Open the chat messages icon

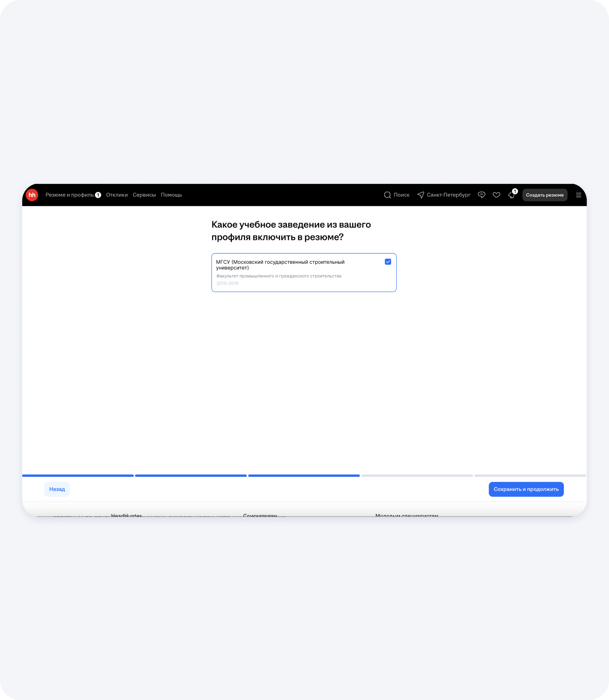coord(481,195)
